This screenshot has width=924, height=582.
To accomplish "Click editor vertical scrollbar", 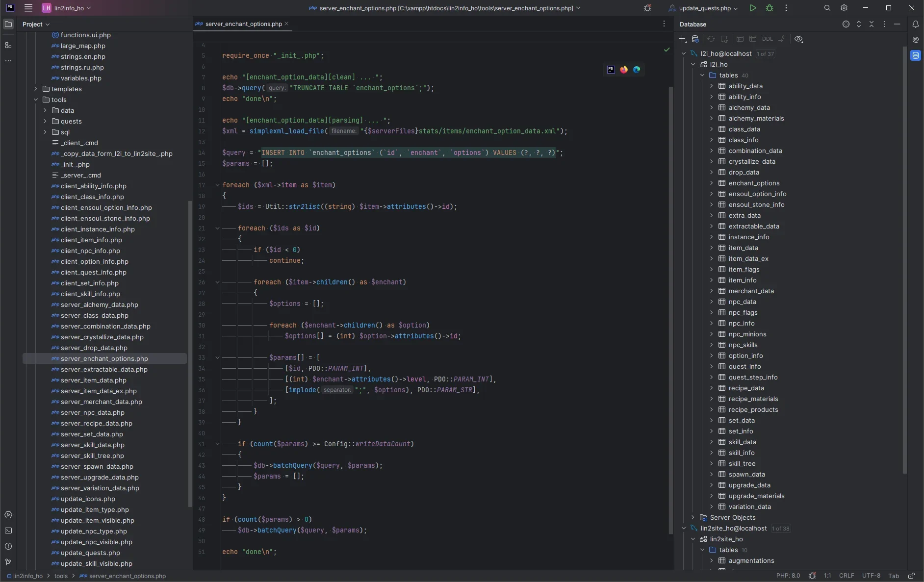I will [x=670, y=311].
